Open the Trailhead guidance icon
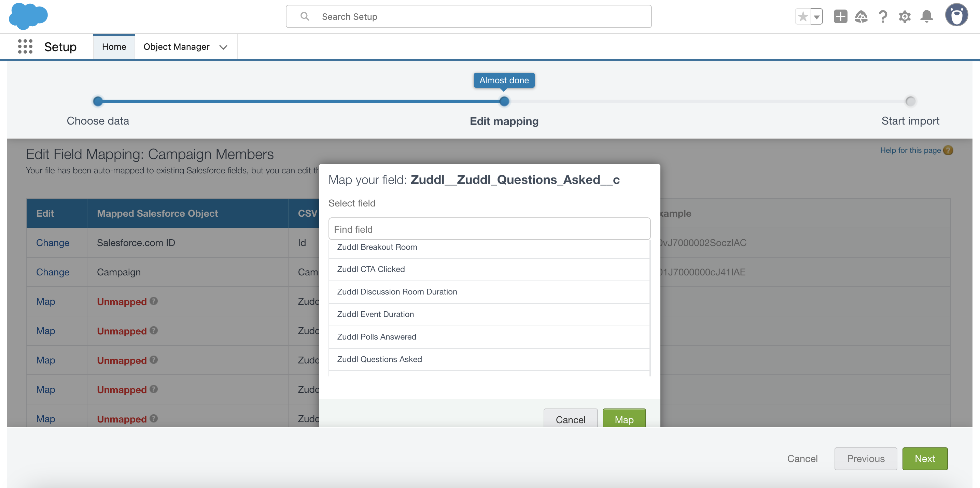 point(861,17)
